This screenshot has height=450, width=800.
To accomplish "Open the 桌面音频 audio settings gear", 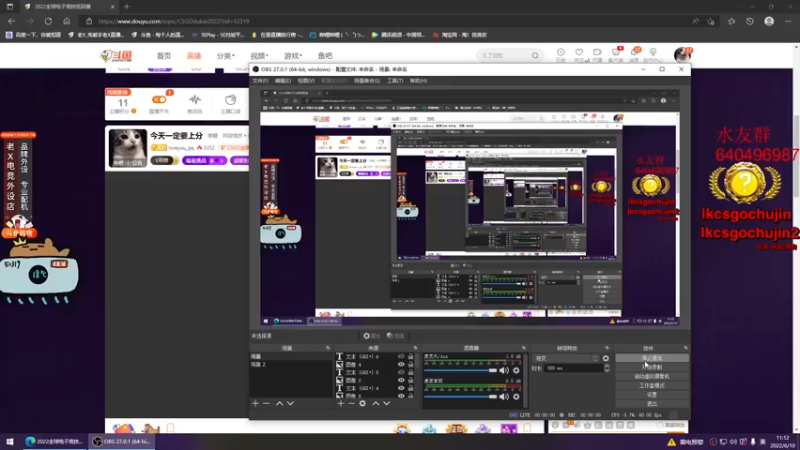I will click(x=516, y=396).
